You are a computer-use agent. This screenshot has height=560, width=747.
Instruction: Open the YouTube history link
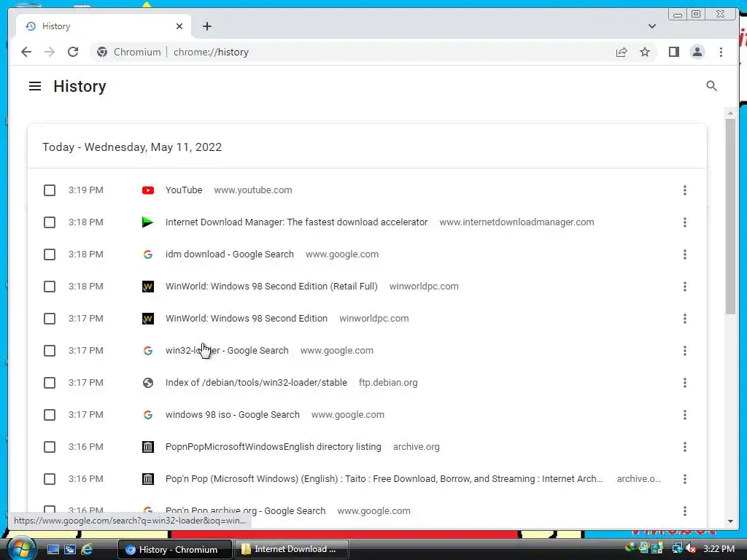184,190
